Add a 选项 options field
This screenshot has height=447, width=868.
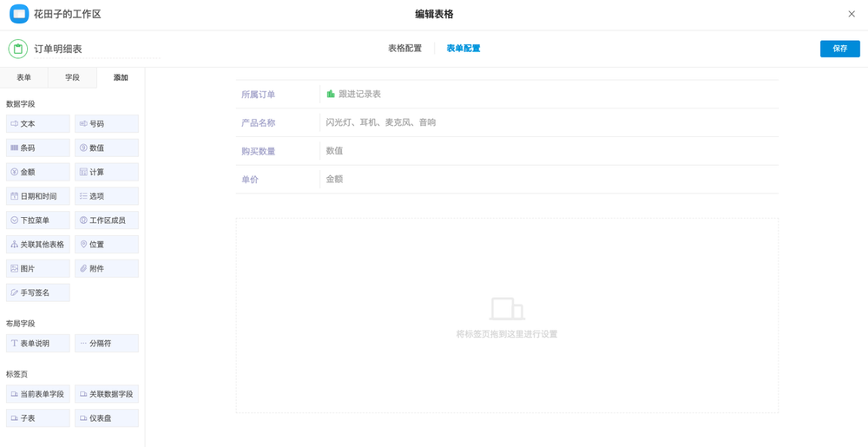tap(106, 197)
